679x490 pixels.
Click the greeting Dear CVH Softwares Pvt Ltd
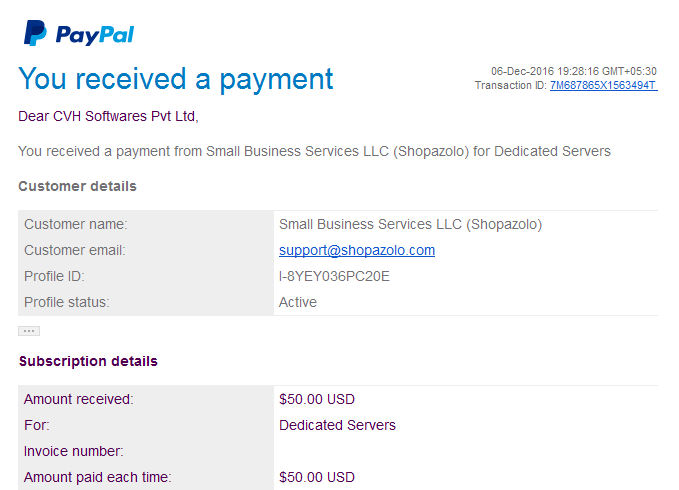108,116
